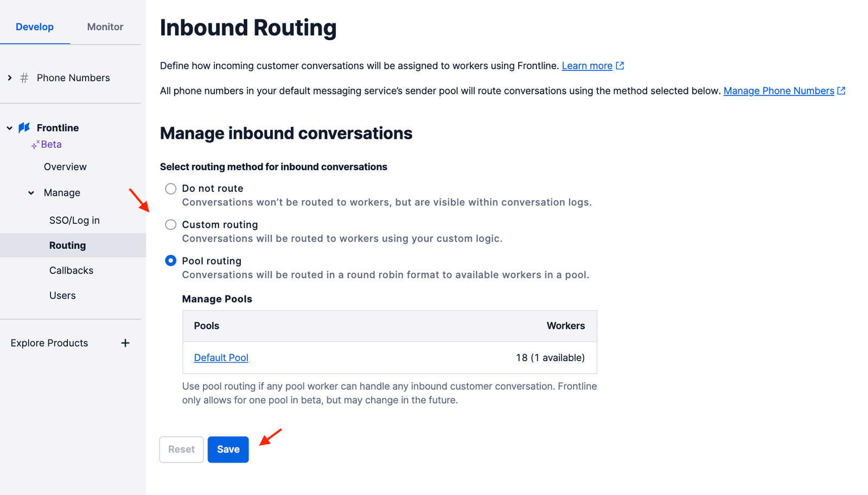Open the Learn more link

click(x=588, y=66)
